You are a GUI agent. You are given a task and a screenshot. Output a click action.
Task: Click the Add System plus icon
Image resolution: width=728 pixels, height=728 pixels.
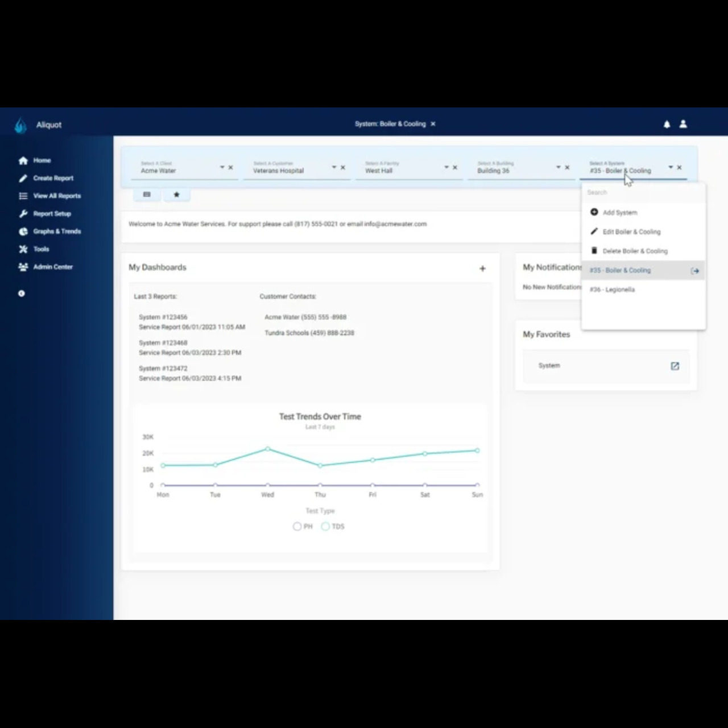594,212
